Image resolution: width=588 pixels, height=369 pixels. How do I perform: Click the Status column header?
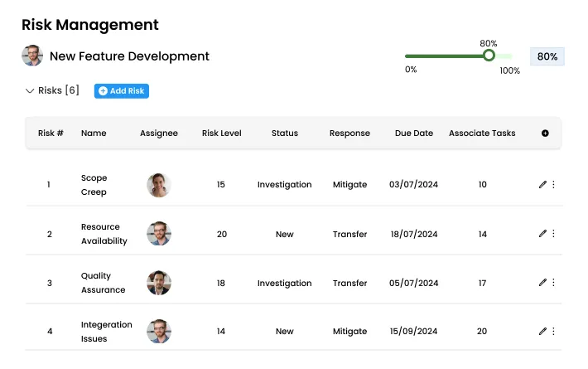(x=284, y=133)
